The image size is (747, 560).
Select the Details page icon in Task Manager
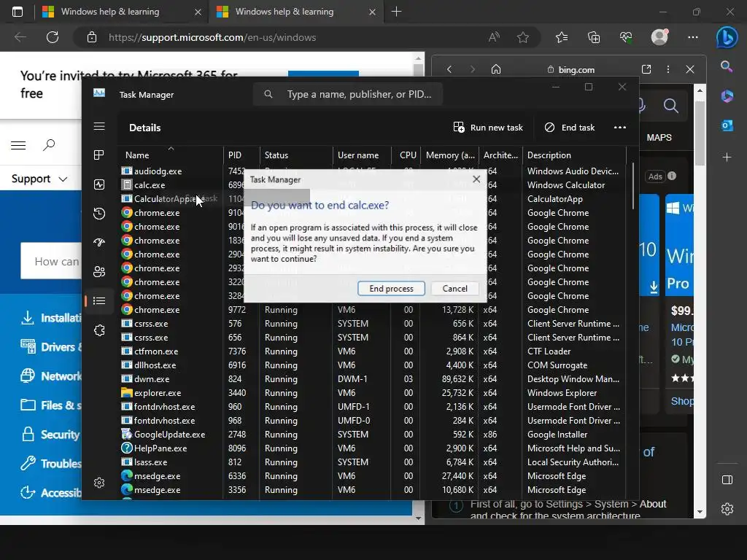pyautogui.click(x=99, y=300)
